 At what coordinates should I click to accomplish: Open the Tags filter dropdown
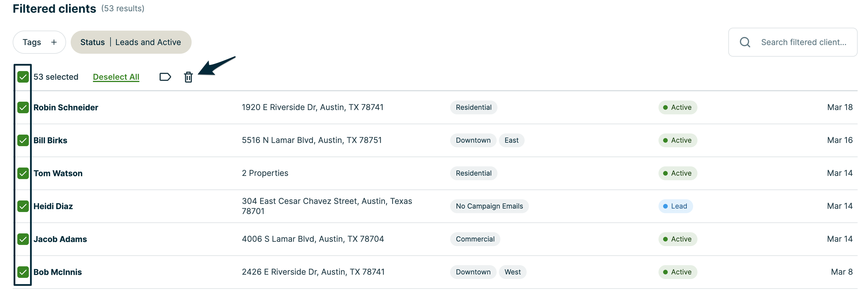pyautogui.click(x=32, y=42)
